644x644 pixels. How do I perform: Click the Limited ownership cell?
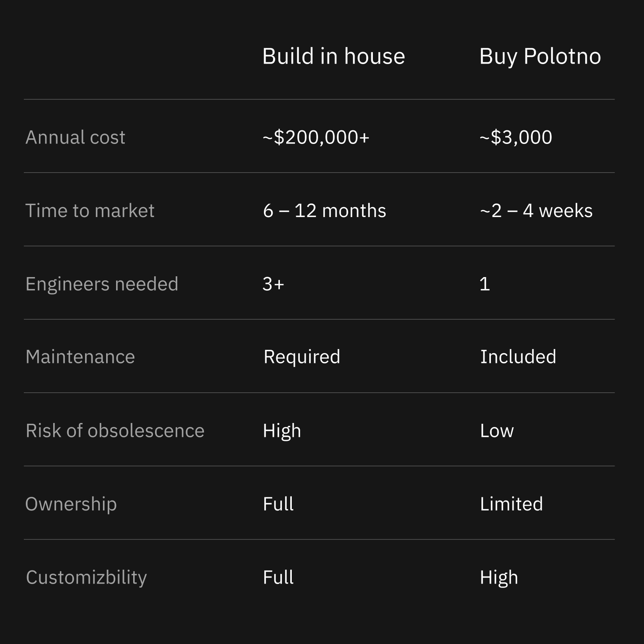[x=511, y=504]
